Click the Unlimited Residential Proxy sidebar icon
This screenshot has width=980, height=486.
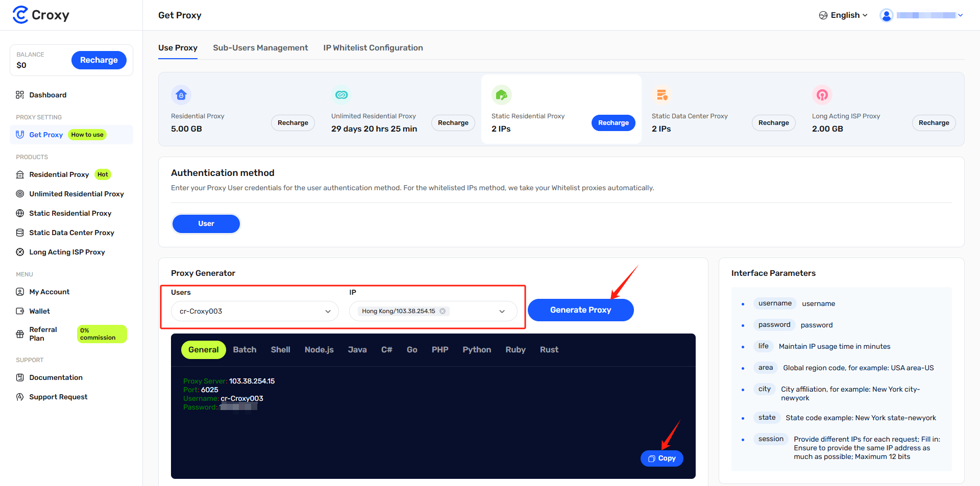(20, 194)
